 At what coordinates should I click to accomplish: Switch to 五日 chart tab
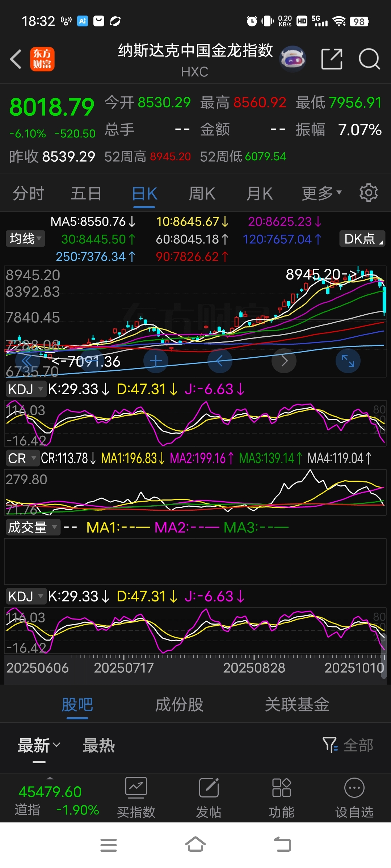coord(86,193)
